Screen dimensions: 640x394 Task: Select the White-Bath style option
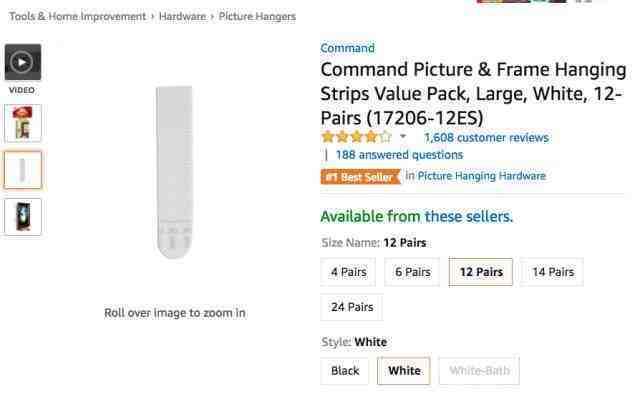click(479, 371)
